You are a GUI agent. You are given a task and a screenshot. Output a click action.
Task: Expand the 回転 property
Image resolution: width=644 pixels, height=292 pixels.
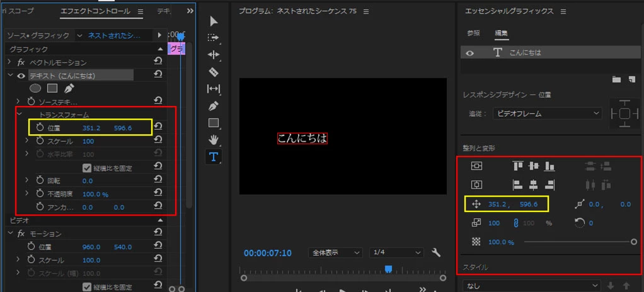[x=28, y=180]
